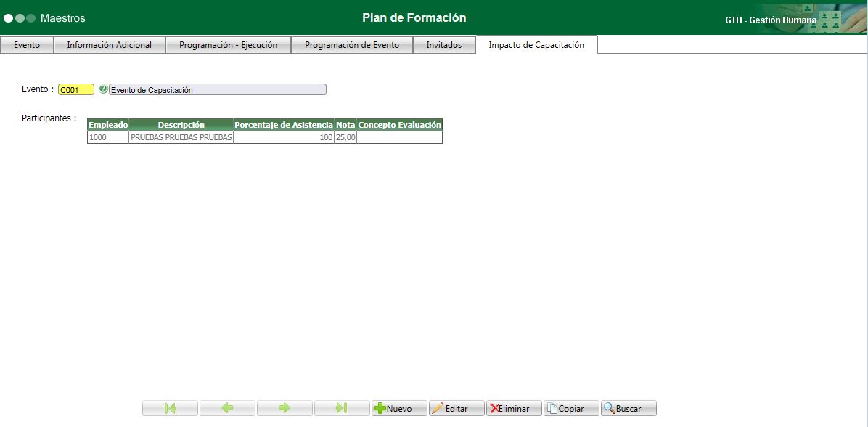Sort by the Empleado column header
Image resolution: width=868 pixels, height=427 pixels.
point(108,125)
